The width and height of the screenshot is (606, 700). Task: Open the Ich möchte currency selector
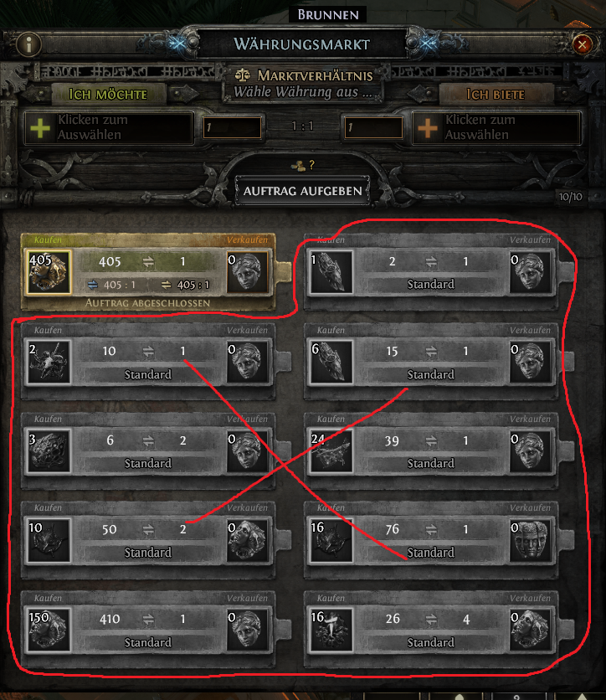[110, 127]
